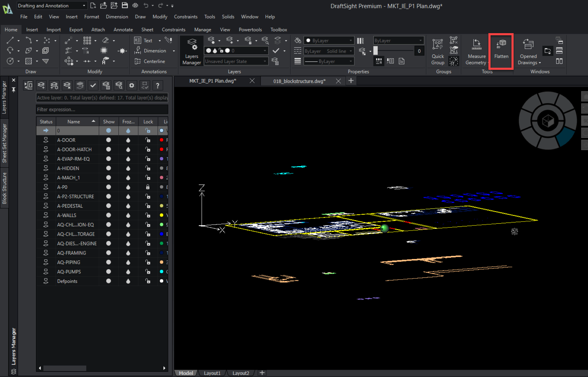Open the Opened Drawings button
Viewport: 588px width, 377px height.
(x=529, y=51)
